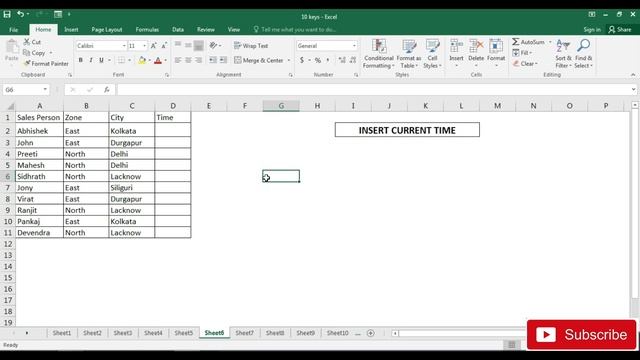Switch to the Insert ribbon tab

pos(71,29)
